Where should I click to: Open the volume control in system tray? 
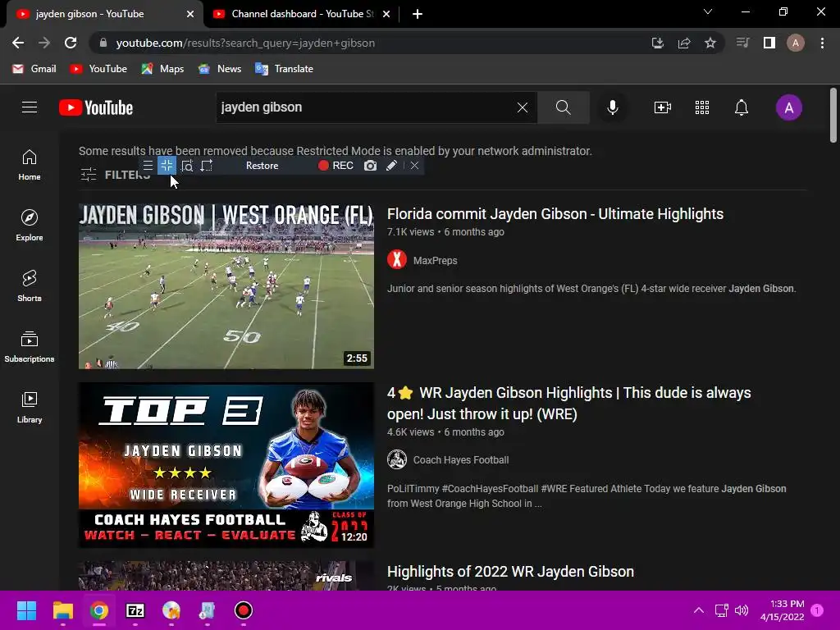click(742, 610)
